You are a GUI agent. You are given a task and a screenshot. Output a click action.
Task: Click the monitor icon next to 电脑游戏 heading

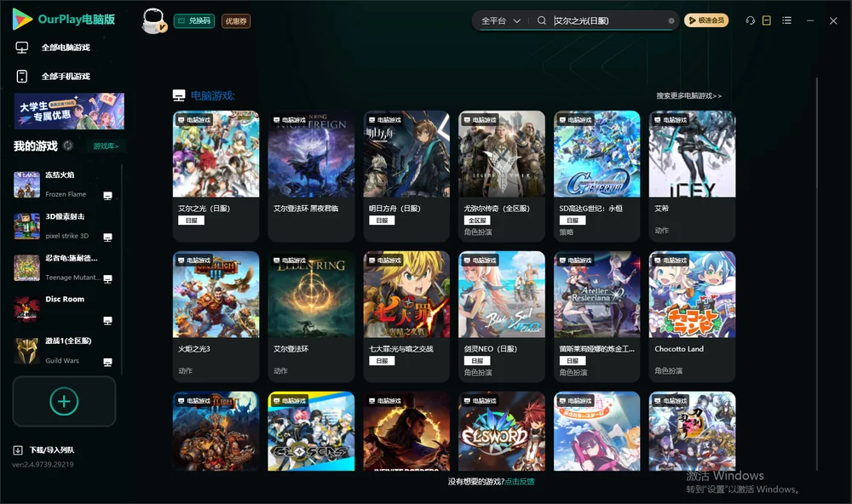click(179, 95)
